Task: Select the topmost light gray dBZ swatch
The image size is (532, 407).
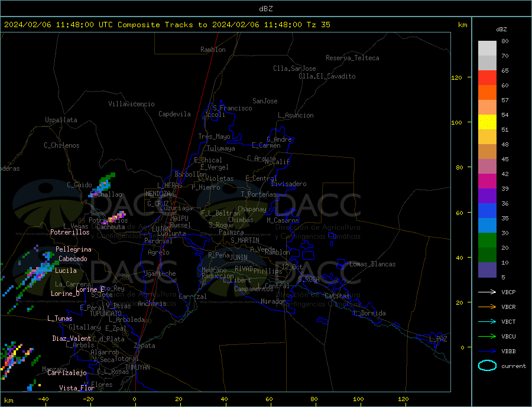Action: 487,48
